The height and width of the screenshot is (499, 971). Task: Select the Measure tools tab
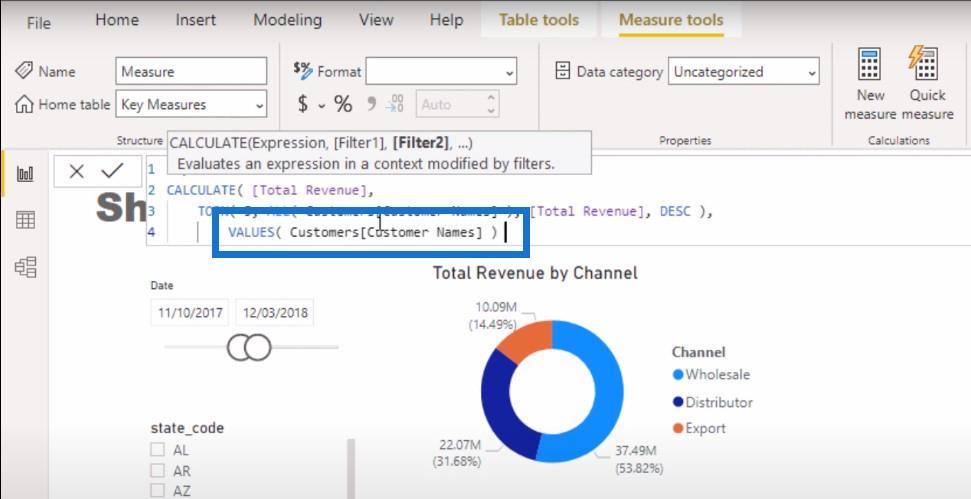pos(671,20)
